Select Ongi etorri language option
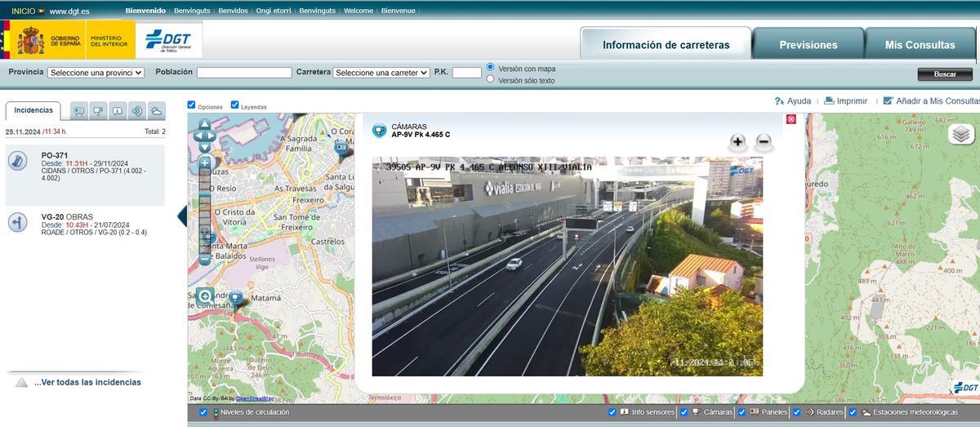The width and height of the screenshot is (980, 427). 274,11
